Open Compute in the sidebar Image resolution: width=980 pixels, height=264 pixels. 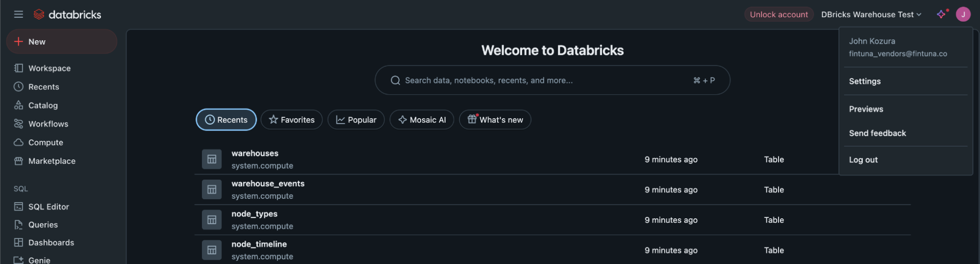(46, 143)
